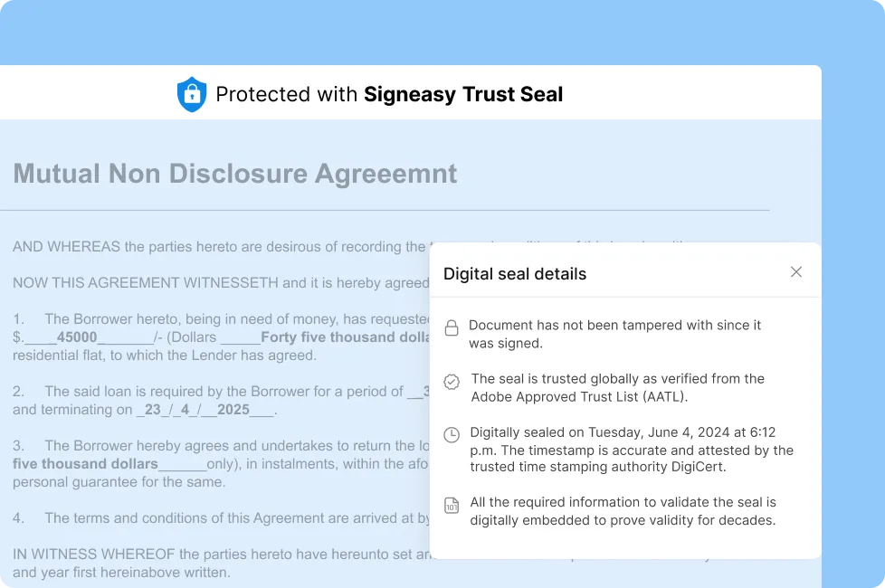Click the lock inside the blue shield badge

coord(192,93)
